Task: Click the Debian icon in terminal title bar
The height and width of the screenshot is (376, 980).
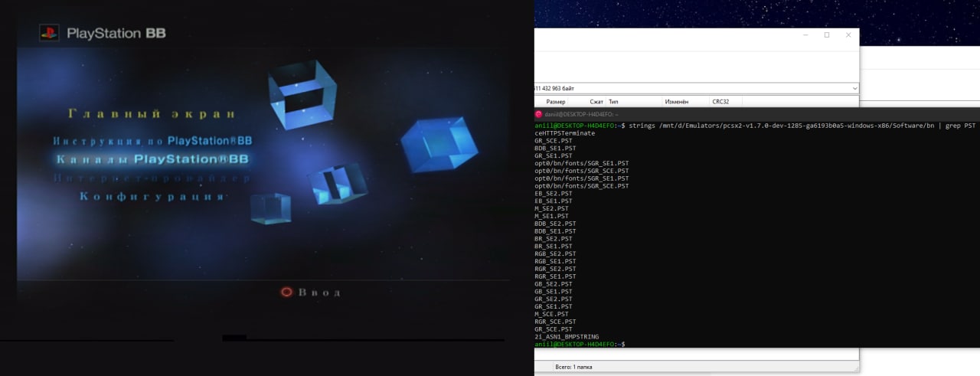Action: coord(538,114)
